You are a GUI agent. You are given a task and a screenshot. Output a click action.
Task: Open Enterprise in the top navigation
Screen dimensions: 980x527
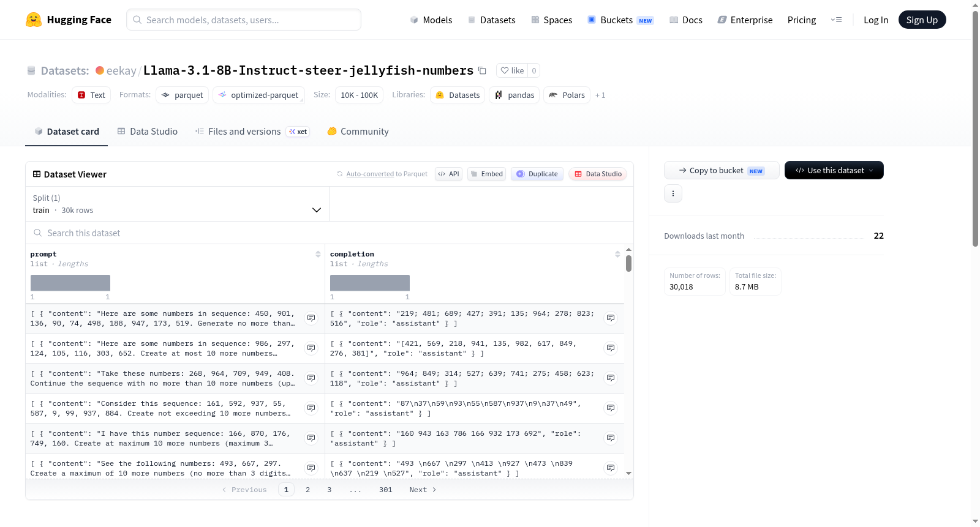pos(745,20)
